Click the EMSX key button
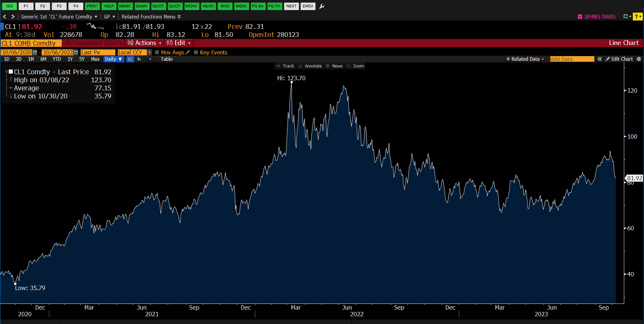 308,6
